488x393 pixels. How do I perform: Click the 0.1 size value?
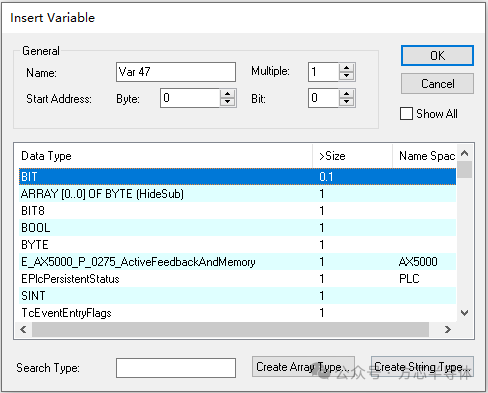pos(326,176)
